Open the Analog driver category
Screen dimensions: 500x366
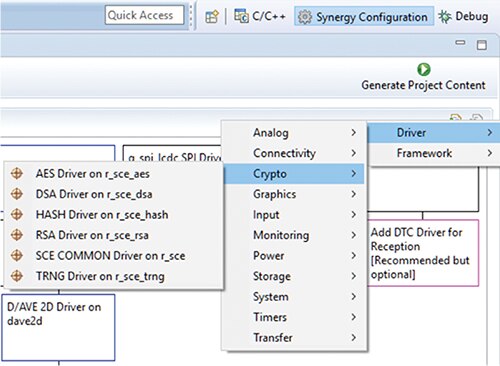294,133
